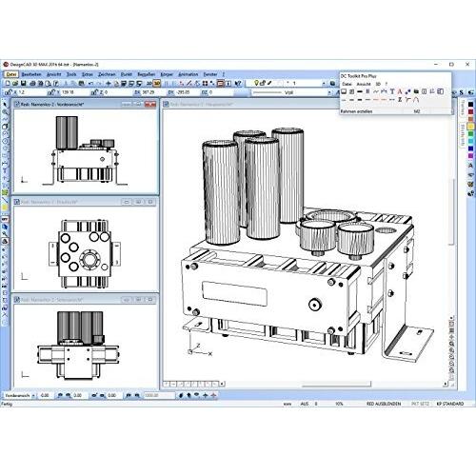Select the yellow color swatch
The width and height of the screenshot is (476, 476).
point(470,127)
